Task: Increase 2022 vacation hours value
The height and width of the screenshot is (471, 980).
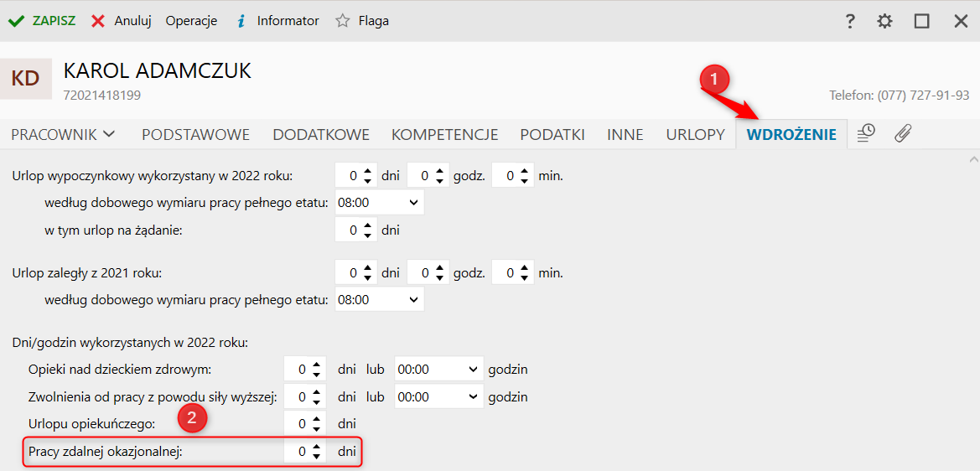Action: 441,172
